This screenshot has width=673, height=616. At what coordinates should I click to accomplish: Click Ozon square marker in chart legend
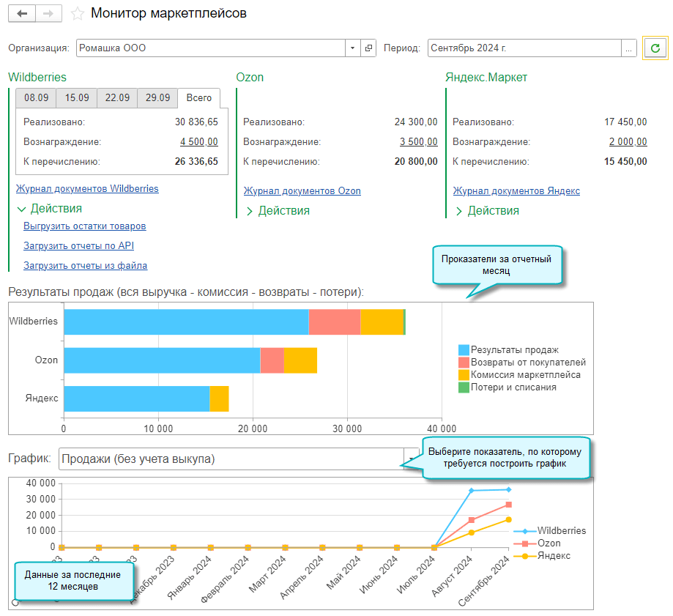click(525, 543)
